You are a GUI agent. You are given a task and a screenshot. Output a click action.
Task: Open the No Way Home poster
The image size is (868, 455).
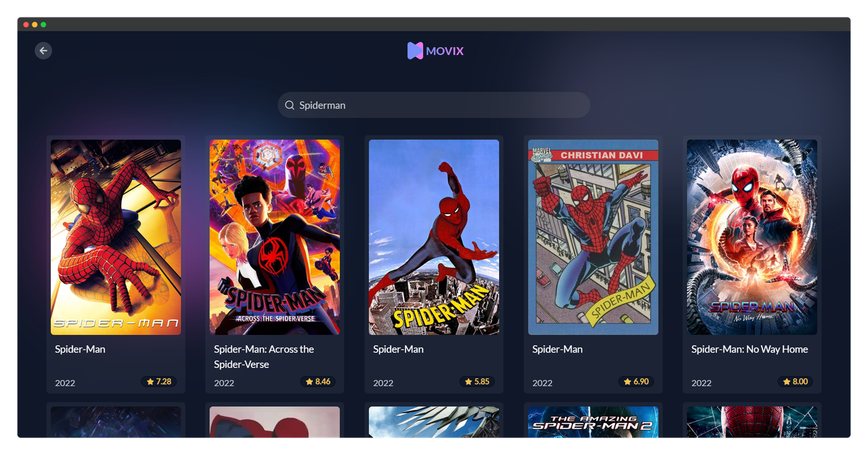tap(752, 237)
